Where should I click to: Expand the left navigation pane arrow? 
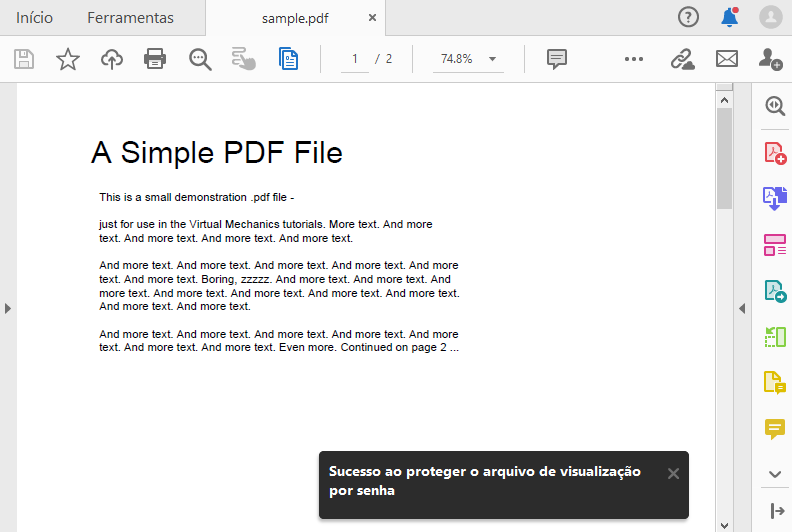8,308
